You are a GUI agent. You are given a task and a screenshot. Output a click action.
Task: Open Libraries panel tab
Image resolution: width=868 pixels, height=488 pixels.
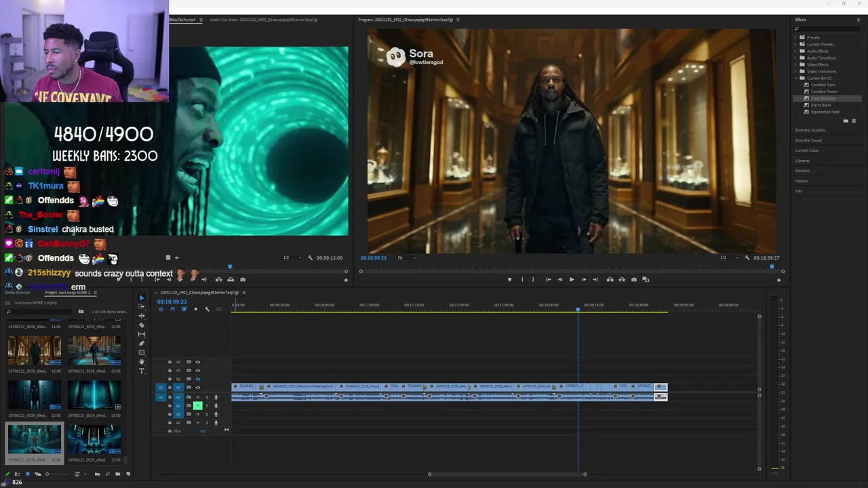pyautogui.click(x=802, y=161)
